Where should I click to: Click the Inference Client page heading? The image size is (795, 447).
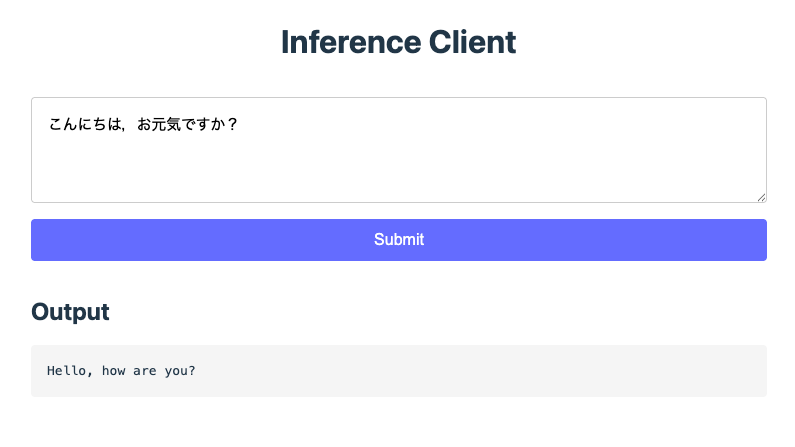(x=398, y=42)
